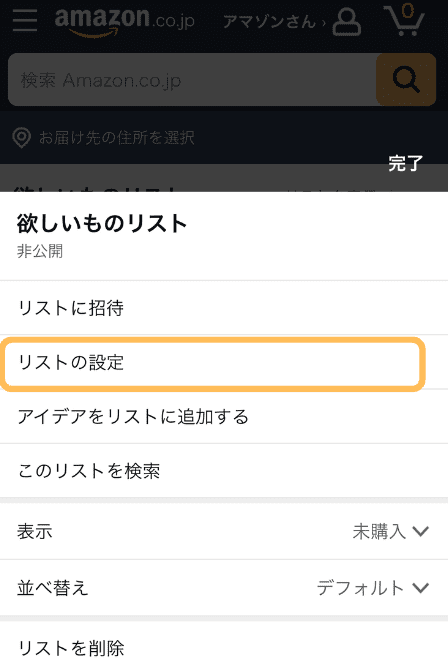Viewport: 448px width, 664px height.
Task: Click the Amazon.co.jp logo
Action: [124, 22]
